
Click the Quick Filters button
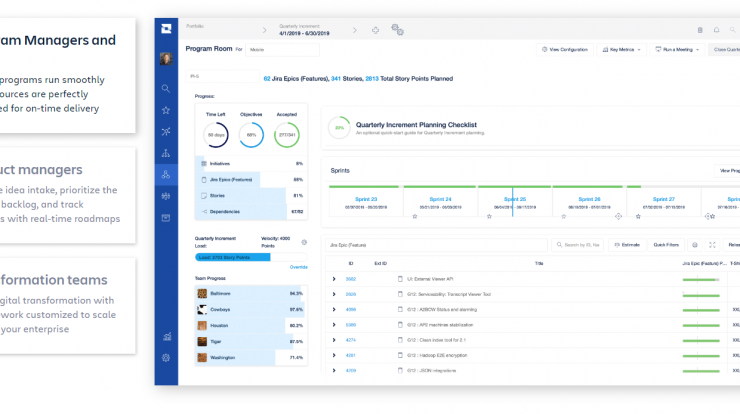click(665, 245)
